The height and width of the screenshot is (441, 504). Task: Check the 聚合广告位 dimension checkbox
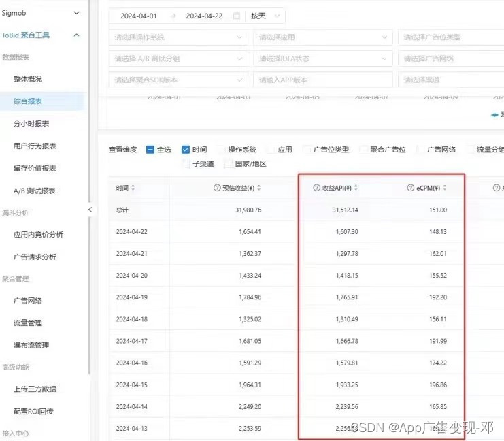point(363,150)
